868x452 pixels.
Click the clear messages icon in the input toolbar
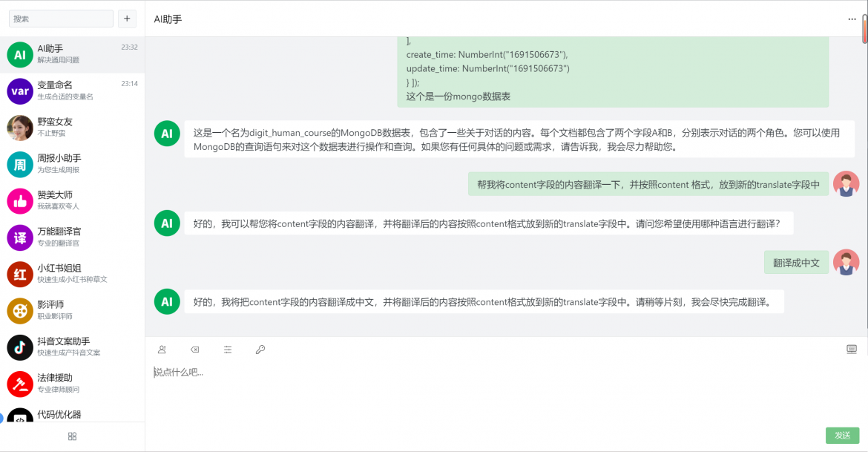point(195,350)
